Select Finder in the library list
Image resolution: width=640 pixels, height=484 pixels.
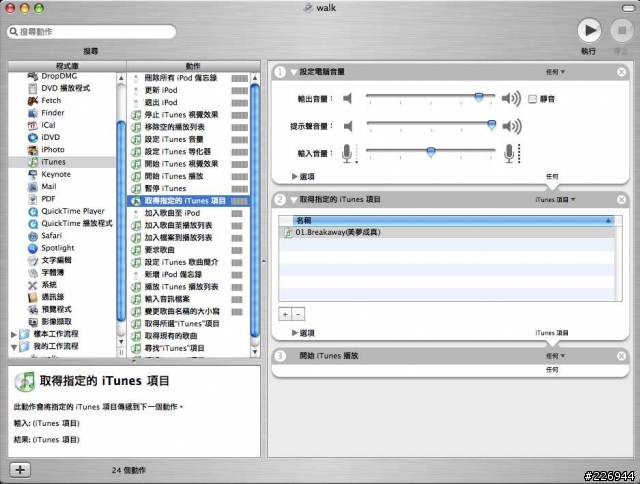53,113
